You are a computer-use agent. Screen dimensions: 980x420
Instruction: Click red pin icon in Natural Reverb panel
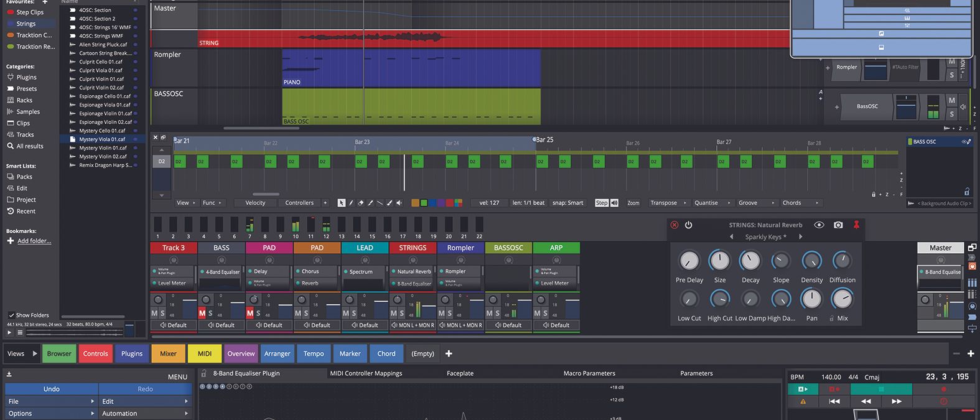856,225
